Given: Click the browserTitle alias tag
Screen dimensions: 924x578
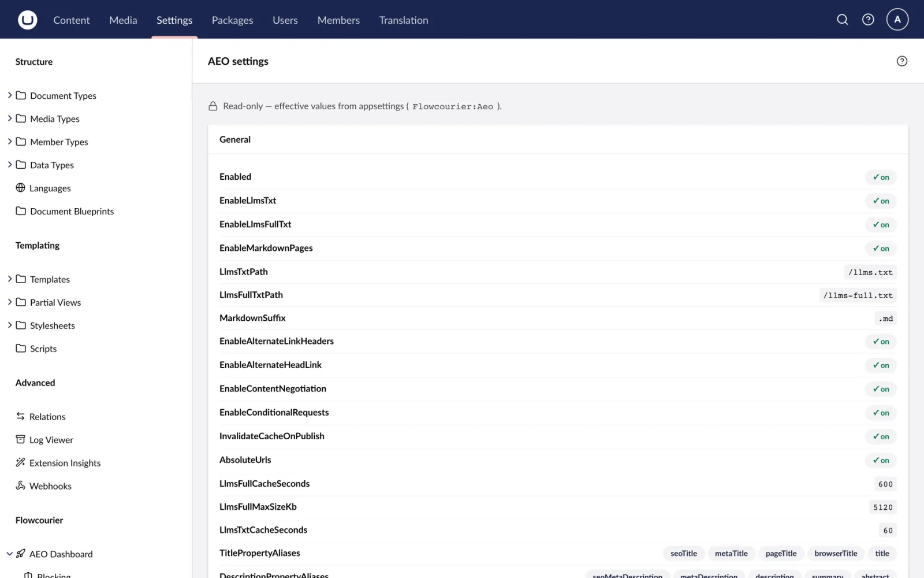Looking at the screenshot, I should [x=836, y=553].
